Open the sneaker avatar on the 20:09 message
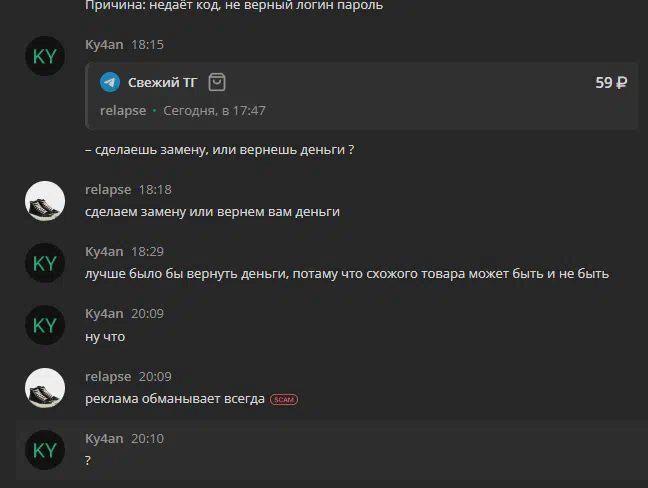The height and width of the screenshot is (488, 648). click(45, 388)
